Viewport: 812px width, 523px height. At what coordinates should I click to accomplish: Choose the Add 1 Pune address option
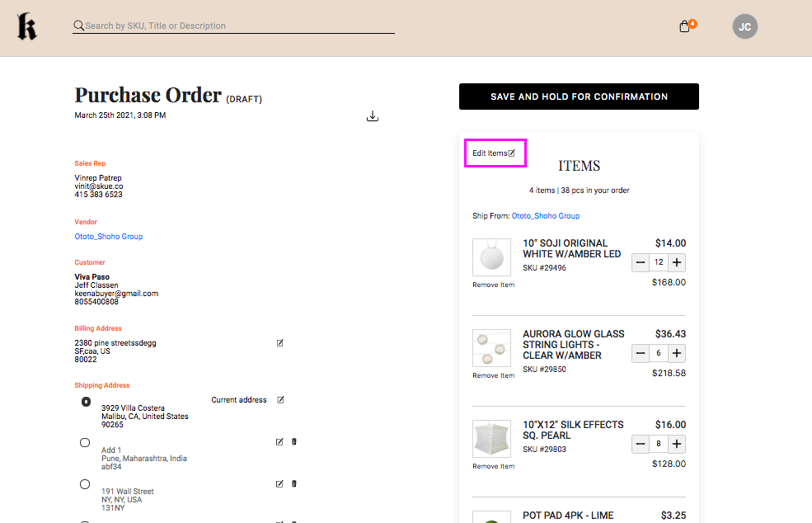[x=85, y=442]
